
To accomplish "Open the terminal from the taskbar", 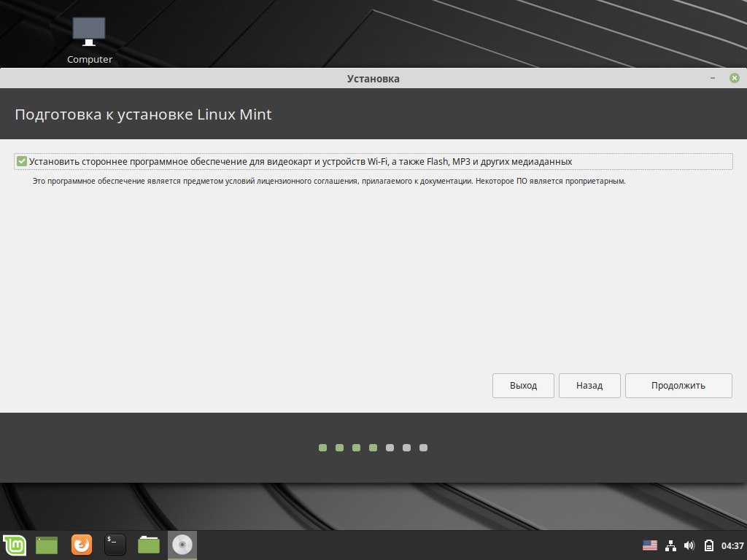I will (x=115, y=545).
